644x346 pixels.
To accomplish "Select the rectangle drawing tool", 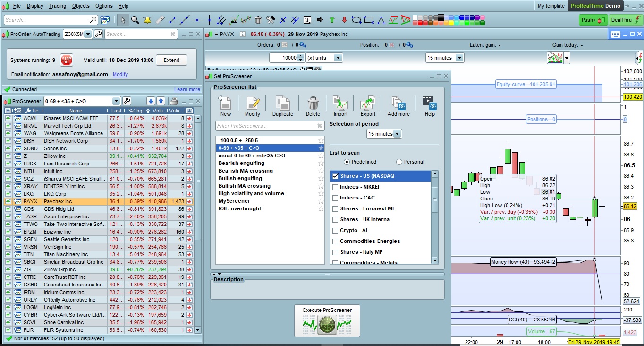I will point(369,20).
